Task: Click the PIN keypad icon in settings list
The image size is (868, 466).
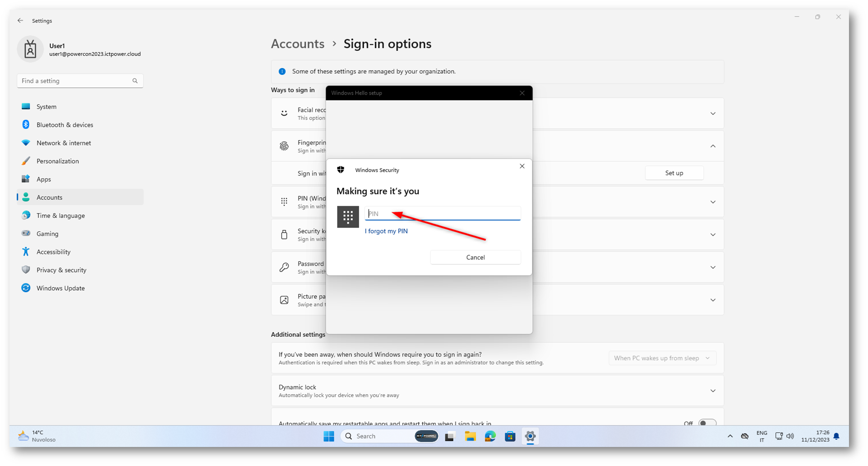Action: (x=284, y=202)
